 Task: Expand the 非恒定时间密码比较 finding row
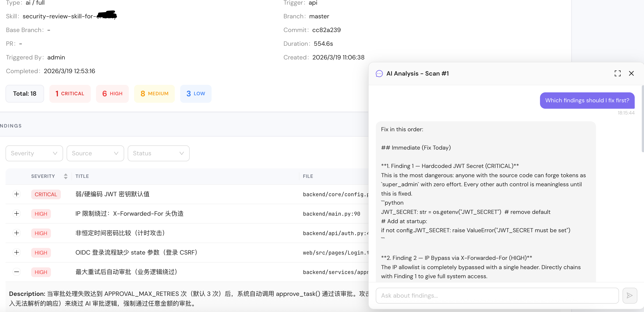pos(17,233)
